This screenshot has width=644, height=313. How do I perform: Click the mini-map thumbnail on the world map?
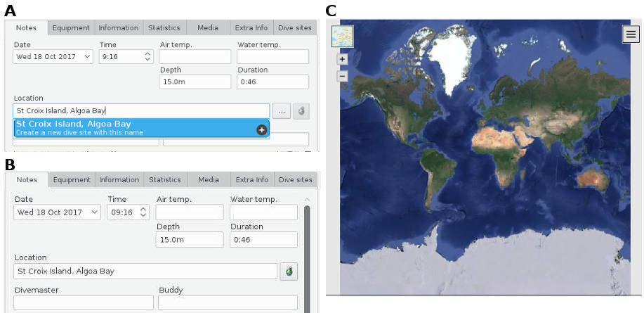[x=343, y=37]
